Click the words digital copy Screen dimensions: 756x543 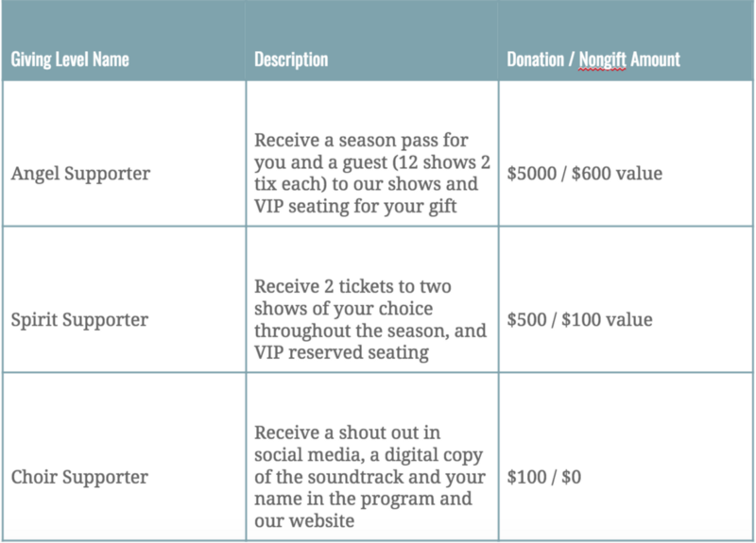(x=434, y=455)
